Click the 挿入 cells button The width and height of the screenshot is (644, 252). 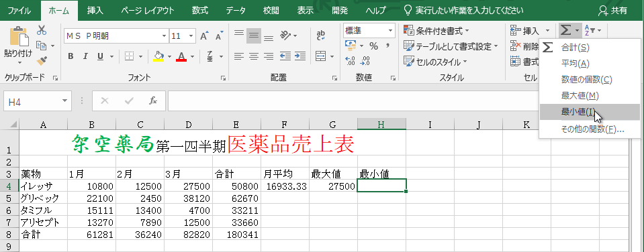(x=529, y=30)
